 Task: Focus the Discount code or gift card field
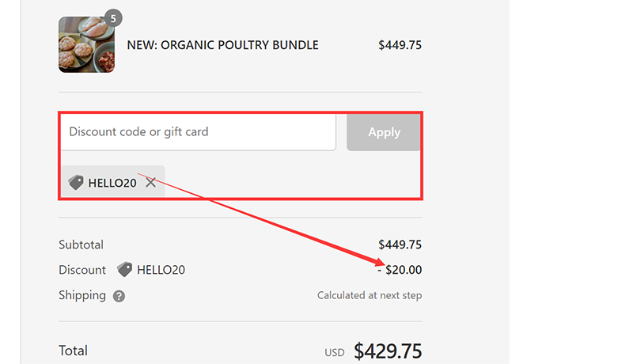pos(198,132)
